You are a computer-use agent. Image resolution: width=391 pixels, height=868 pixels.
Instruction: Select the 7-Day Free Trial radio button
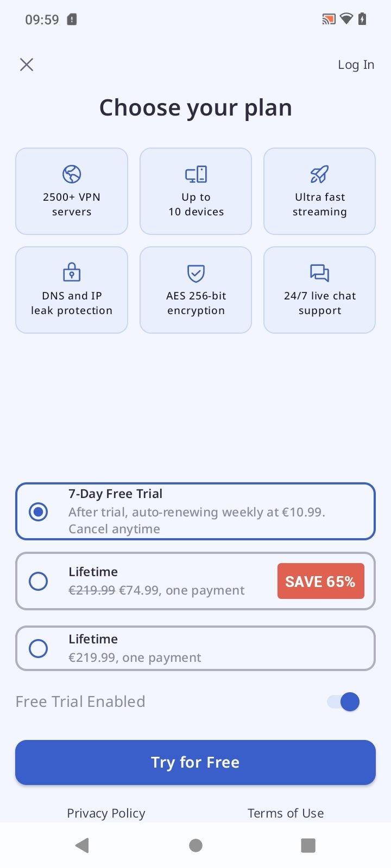click(38, 512)
